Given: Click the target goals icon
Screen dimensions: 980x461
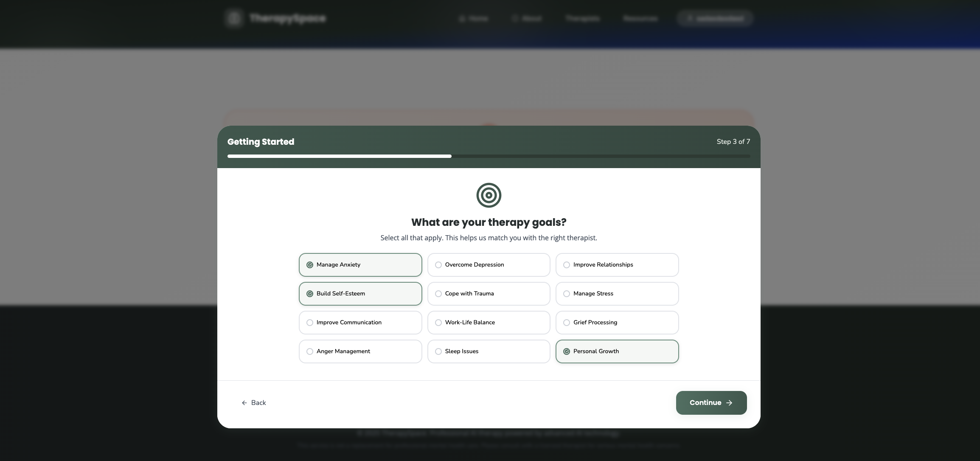Looking at the screenshot, I should coord(489,195).
